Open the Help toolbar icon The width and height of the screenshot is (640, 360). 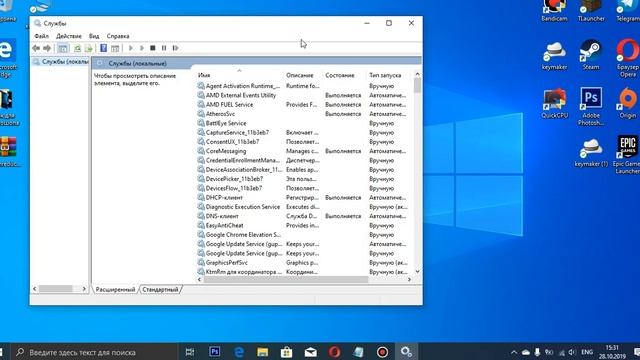pos(103,48)
